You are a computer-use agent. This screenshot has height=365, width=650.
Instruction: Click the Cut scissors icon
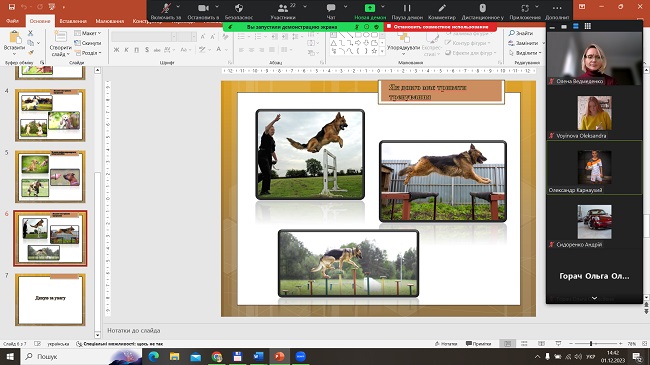[x=31, y=33]
